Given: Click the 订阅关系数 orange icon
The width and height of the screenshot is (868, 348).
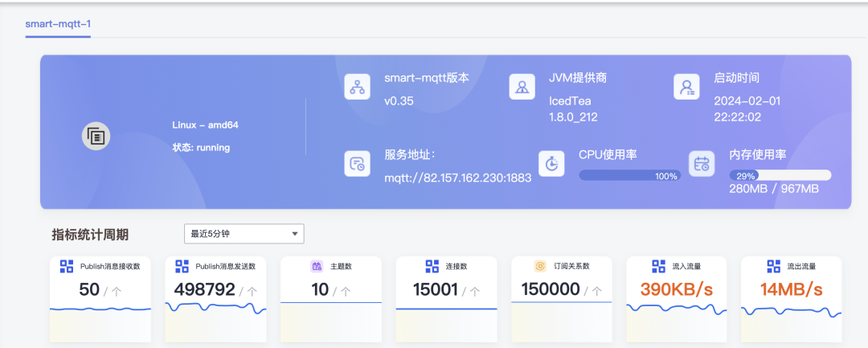Looking at the screenshot, I should (540, 266).
